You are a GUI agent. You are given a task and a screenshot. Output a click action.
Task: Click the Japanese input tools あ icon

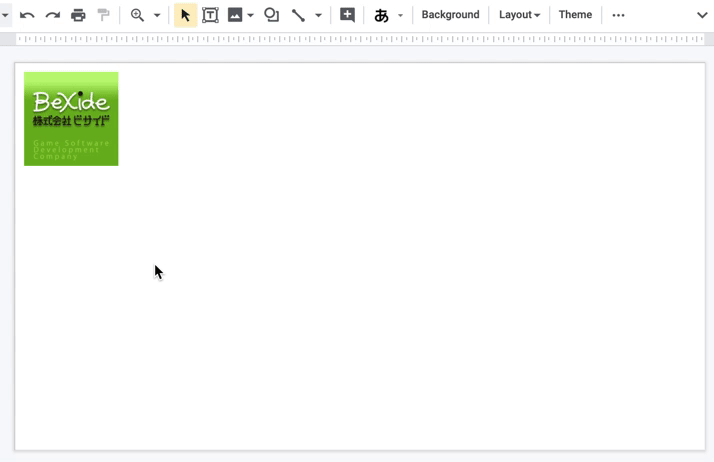tap(381, 15)
